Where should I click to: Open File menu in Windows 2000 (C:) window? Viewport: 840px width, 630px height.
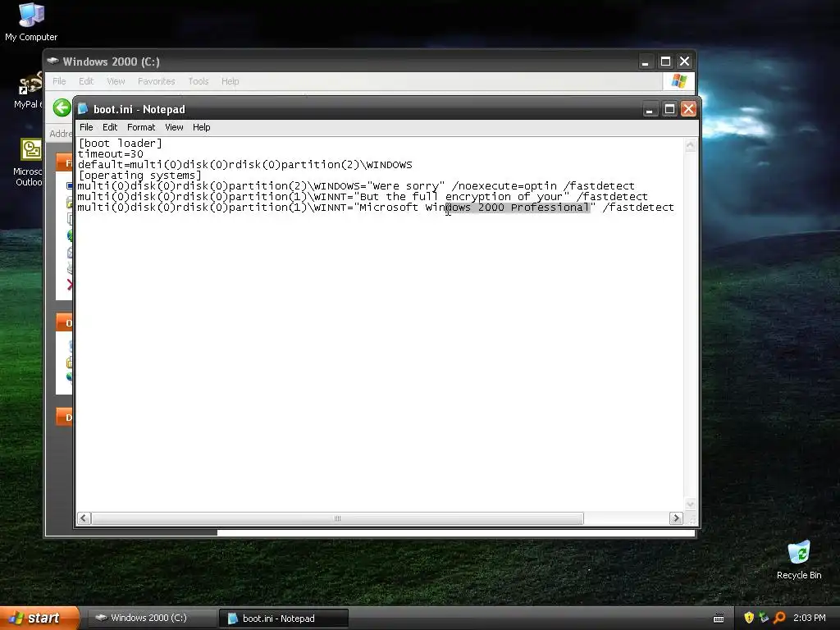[x=59, y=81]
